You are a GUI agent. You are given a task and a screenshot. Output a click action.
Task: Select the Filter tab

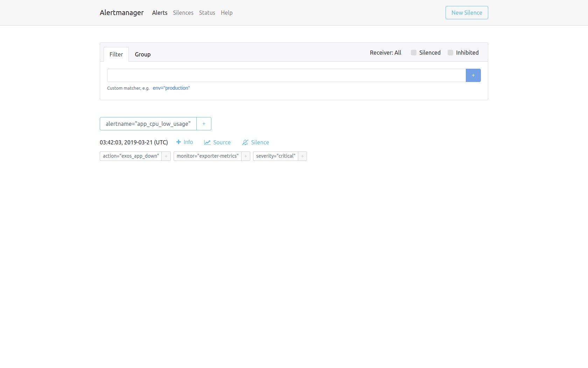116,54
